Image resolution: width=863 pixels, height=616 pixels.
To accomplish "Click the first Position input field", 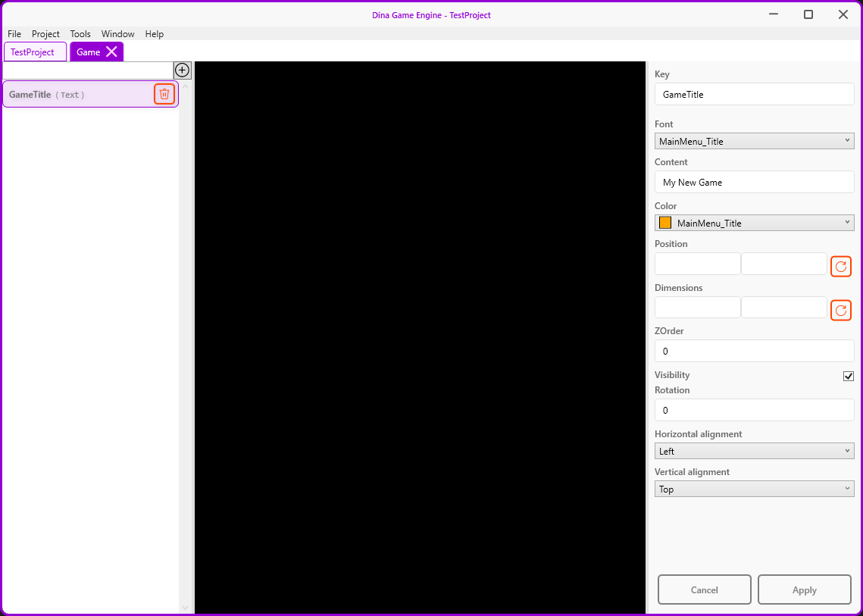I will pyautogui.click(x=697, y=264).
